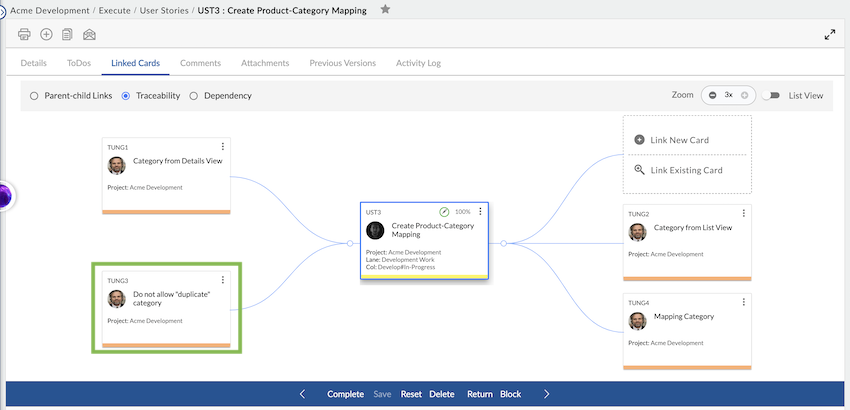Expand view to full screen
850x410 pixels.
(x=829, y=35)
